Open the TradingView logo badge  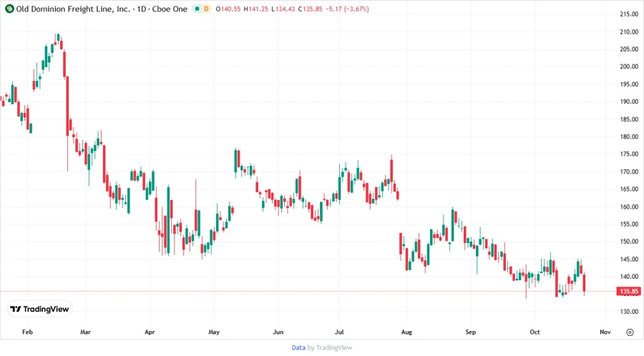[x=39, y=309]
